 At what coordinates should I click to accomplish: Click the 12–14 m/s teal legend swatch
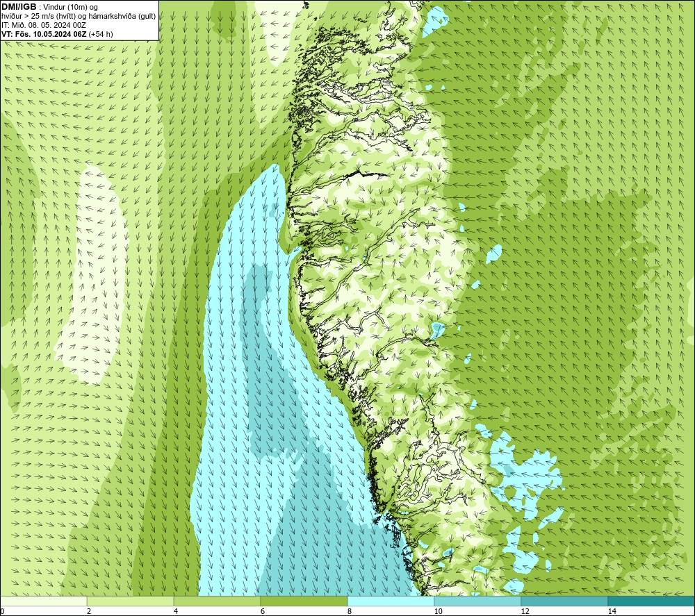pyautogui.click(x=564, y=601)
